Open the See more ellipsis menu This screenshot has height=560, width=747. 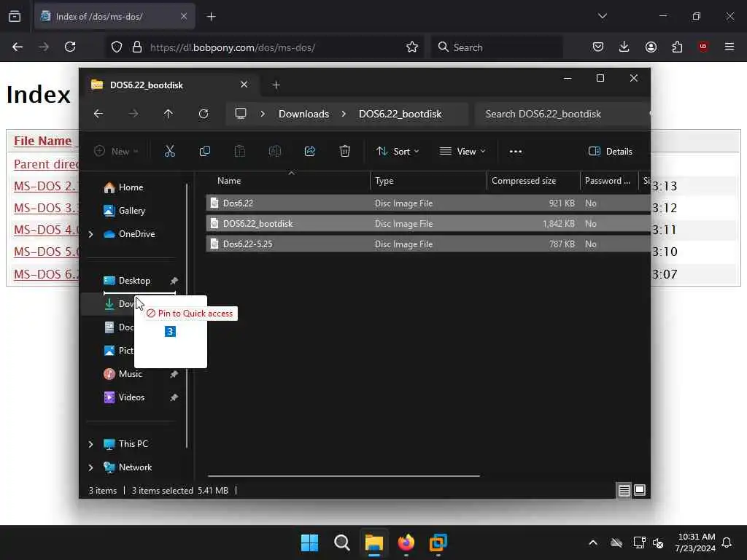516,152
